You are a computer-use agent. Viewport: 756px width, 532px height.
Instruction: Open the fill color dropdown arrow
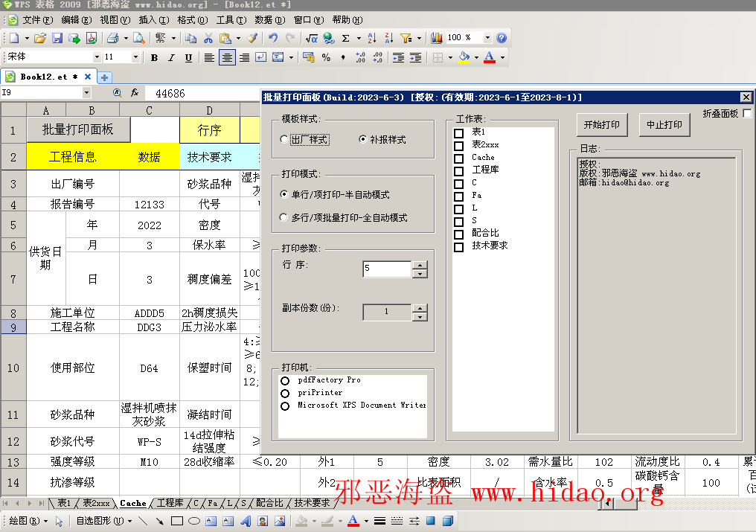click(x=476, y=58)
